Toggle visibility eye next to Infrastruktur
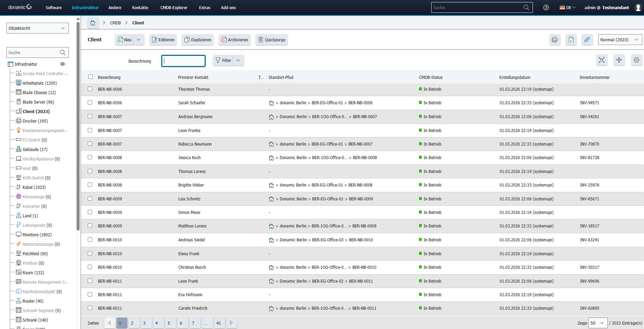644x329 pixels. tap(63, 64)
